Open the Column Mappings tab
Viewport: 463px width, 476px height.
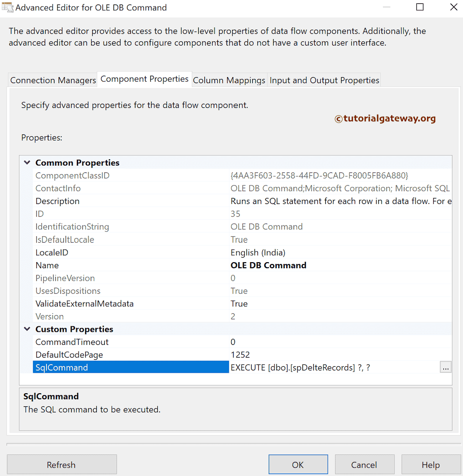[229, 80]
